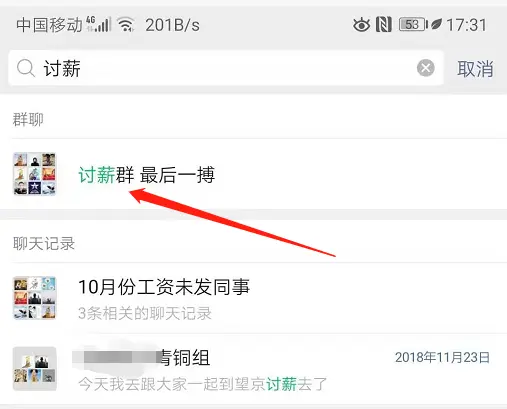The height and width of the screenshot is (409, 507).
Task: Open 10月份工资未发同事 chat record
Action: 253,298
